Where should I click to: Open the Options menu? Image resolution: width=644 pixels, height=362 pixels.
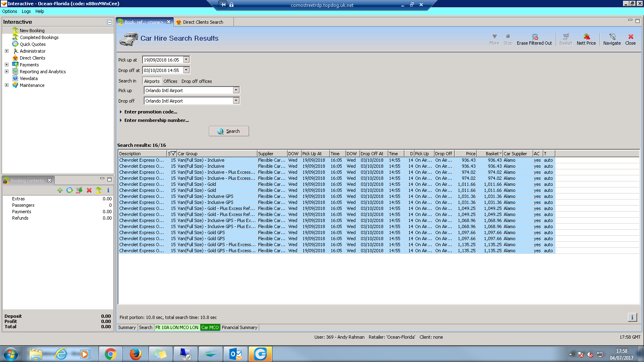pos(10,11)
